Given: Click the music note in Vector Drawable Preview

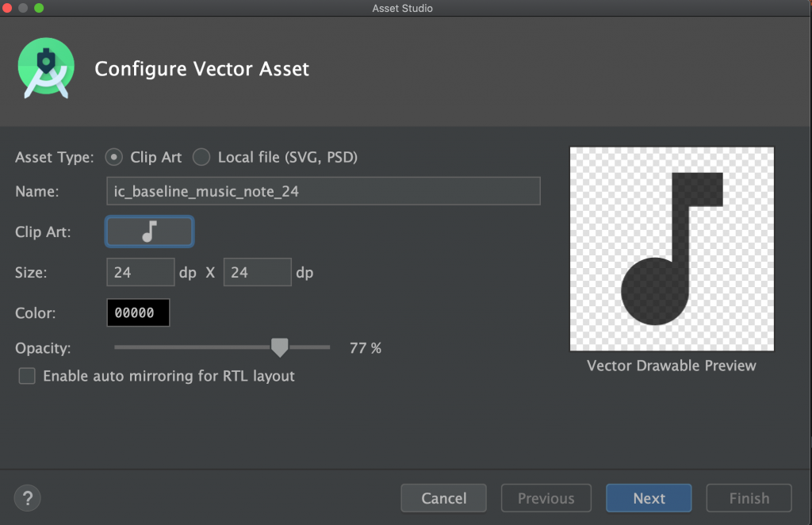Looking at the screenshot, I should 671,248.
